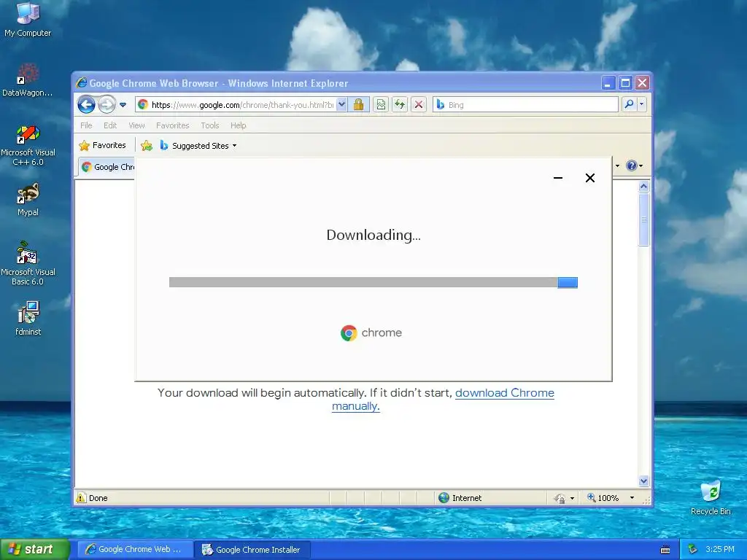Click the Start button
This screenshot has width=747, height=560.
click(35, 549)
